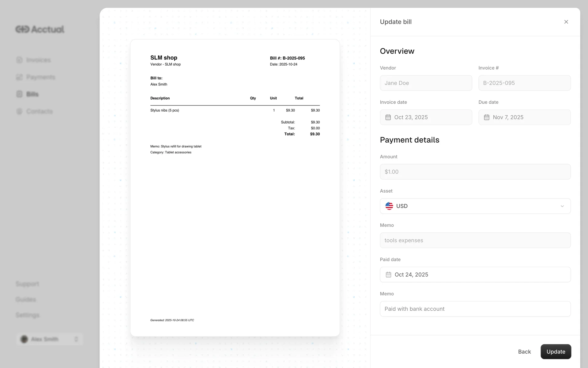Click the Payments sidebar icon
The image size is (588, 368).
pyautogui.click(x=19, y=77)
